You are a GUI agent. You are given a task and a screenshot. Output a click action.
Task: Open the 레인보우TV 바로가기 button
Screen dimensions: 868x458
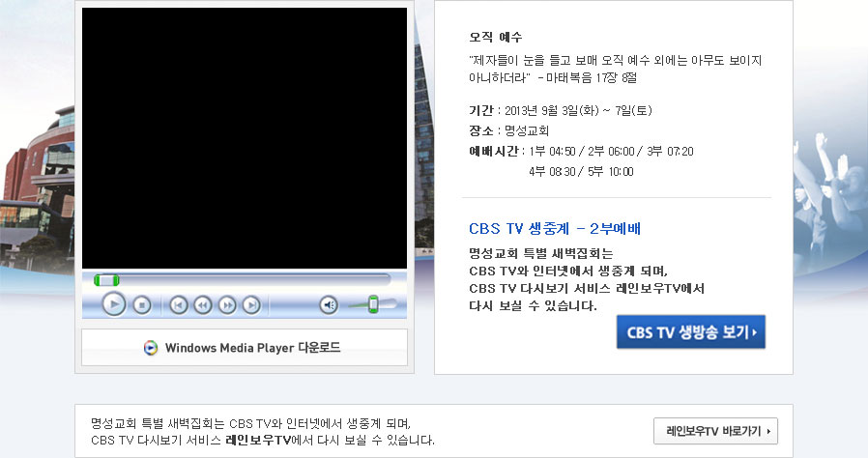(x=715, y=432)
